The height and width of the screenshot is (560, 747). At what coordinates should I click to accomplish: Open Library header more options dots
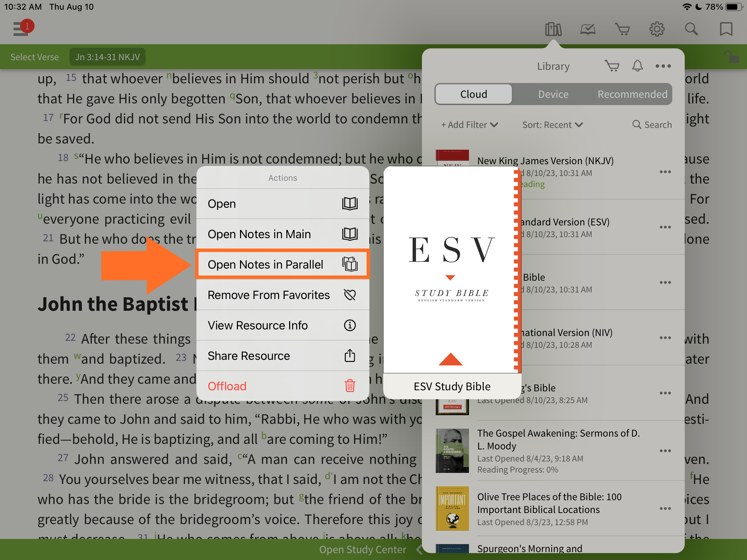[663, 66]
